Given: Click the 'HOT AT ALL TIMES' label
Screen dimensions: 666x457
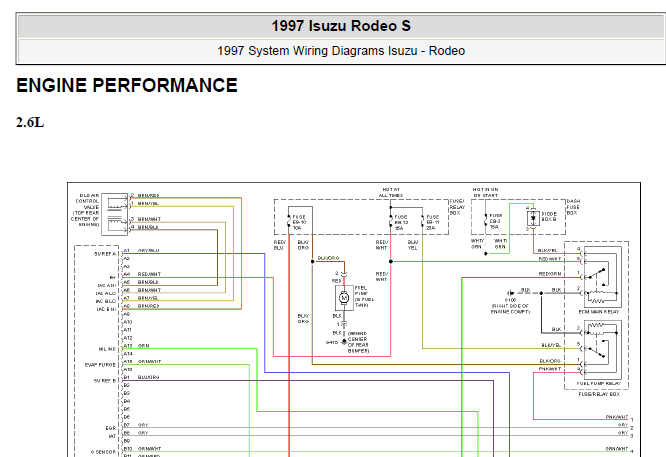Looking at the screenshot, I should click(391, 192).
